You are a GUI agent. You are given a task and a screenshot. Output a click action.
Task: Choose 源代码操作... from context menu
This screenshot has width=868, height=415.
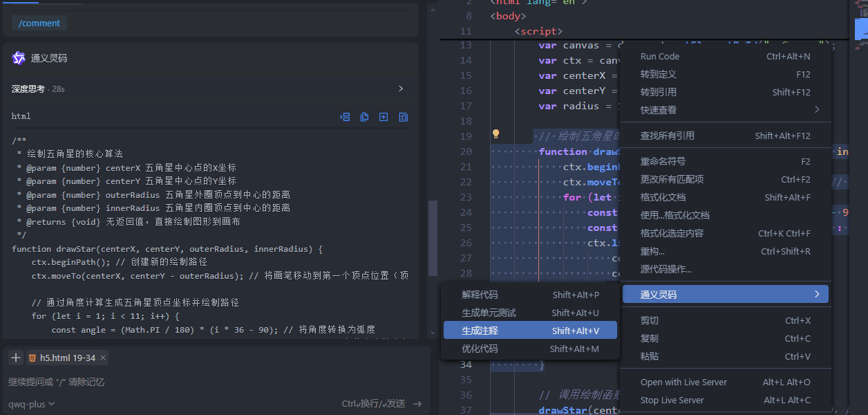click(x=725, y=269)
